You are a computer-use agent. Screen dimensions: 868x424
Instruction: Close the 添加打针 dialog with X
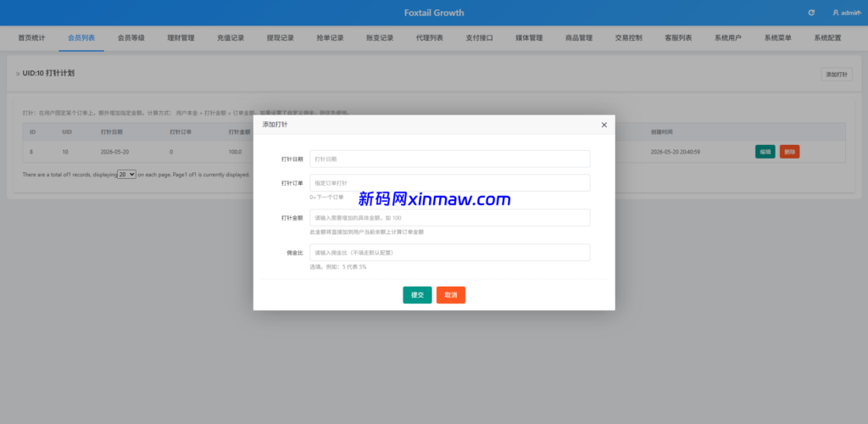coord(604,126)
